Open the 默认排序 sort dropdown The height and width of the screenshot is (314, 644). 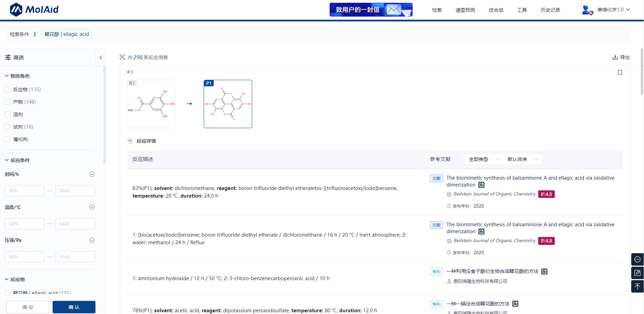[x=522, y=159]
